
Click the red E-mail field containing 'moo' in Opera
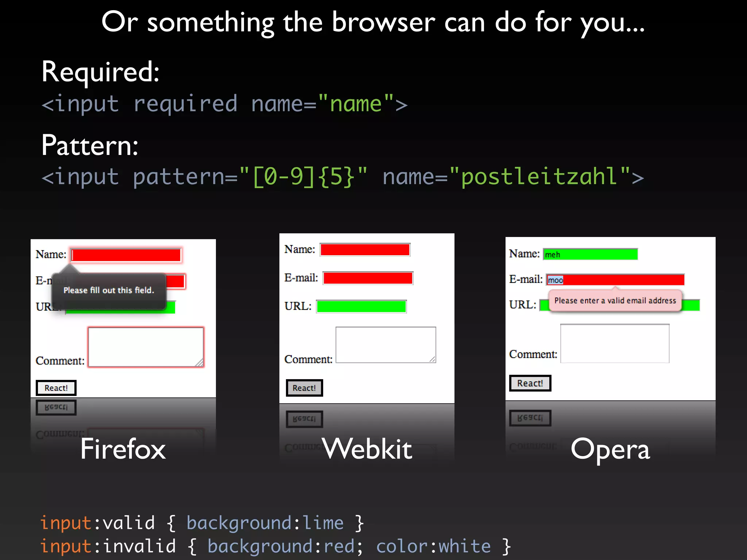click(x=615, y=280)
